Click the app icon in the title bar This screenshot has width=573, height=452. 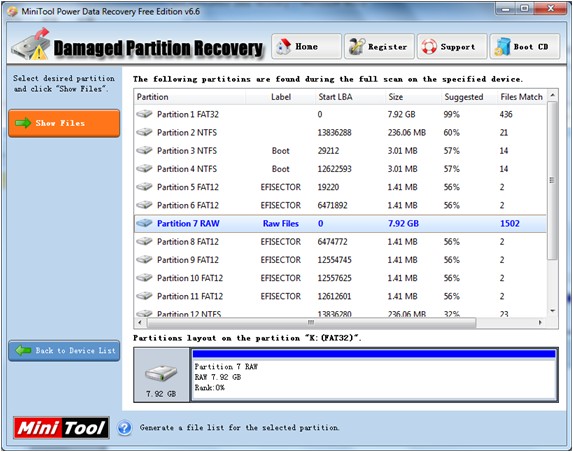[x=12, y=11]
